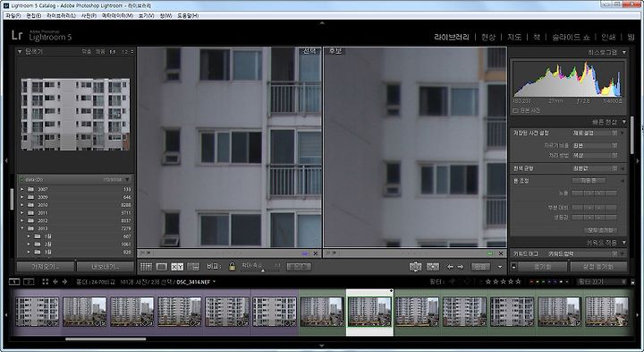Switch to Loupe view icon
This screenshot has width=644, height=352.
click(162, 267)
